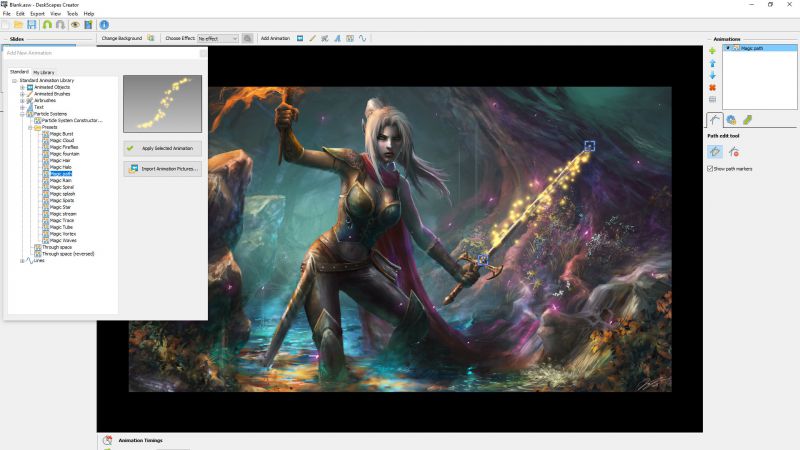Move animation up with blue up arrow
This screenshot has width=800, height=450.
point(712,63)
